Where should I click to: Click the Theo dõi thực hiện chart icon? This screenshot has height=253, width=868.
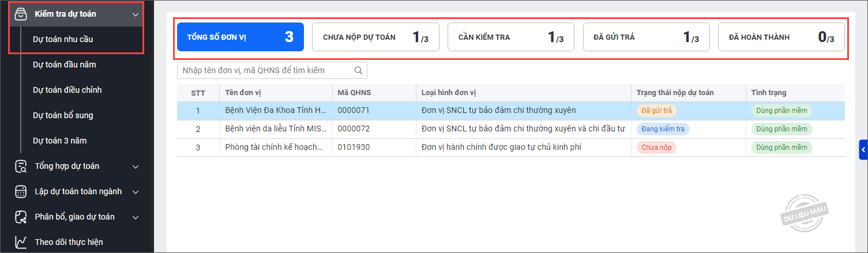[x=21, y=242]
